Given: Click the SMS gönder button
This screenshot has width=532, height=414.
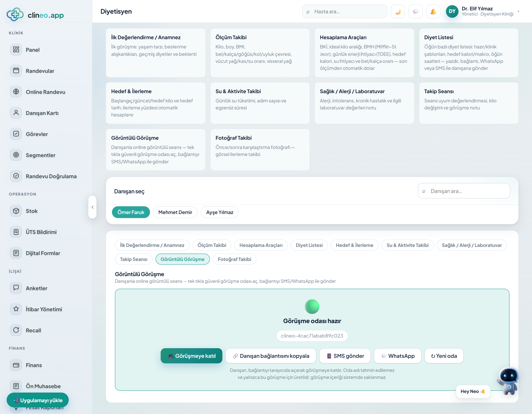Looking at the screenshot, I should pos(345,356).
